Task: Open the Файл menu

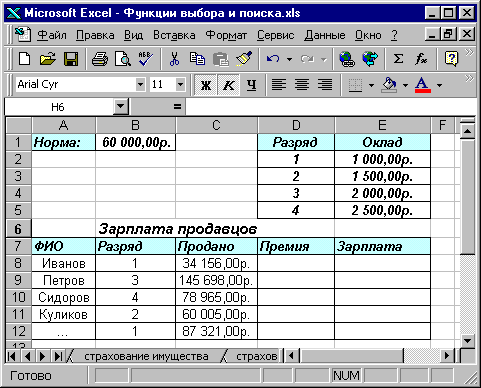Action: point(52,35)
